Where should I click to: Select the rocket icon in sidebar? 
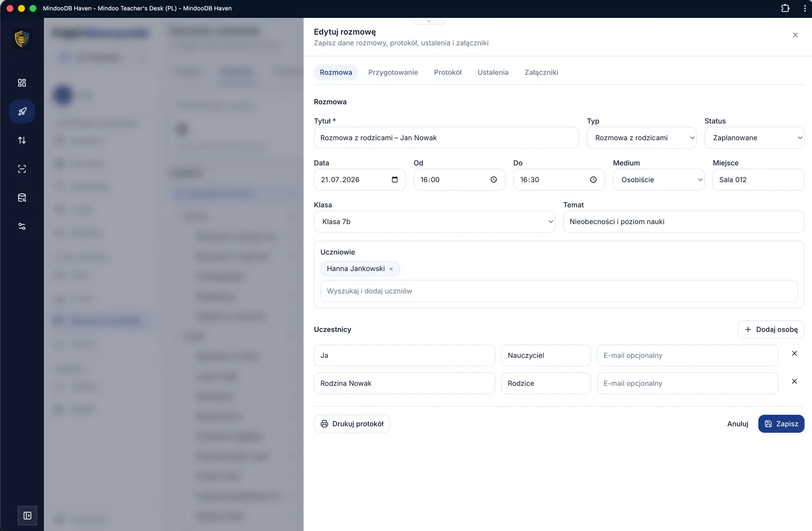coord(22,112)
